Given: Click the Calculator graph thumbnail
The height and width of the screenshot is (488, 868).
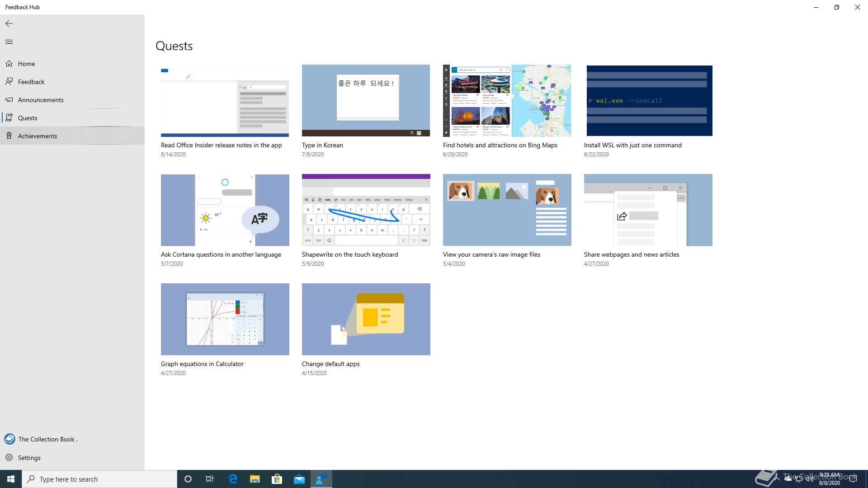Looking at the screenshot, I should click(x=225, y=319).
